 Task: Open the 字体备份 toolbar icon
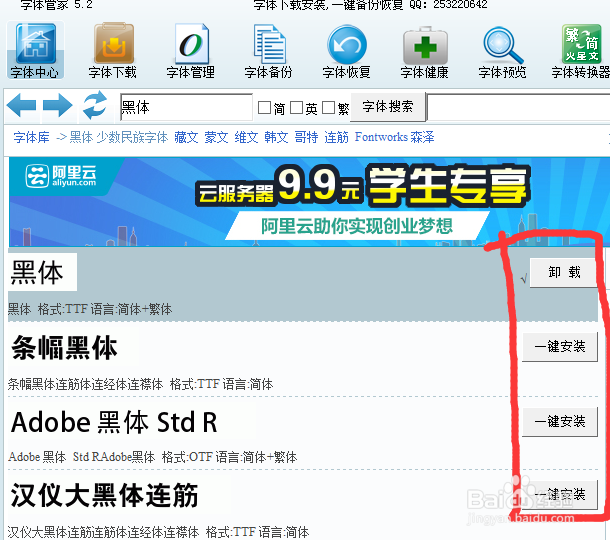pyautogui.click(x=268, y=51)
